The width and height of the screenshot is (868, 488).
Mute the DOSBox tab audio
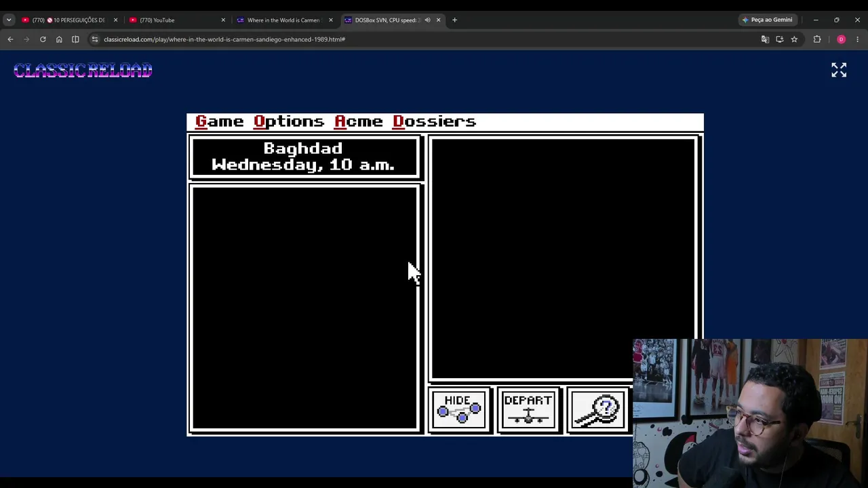coord(427,20)
